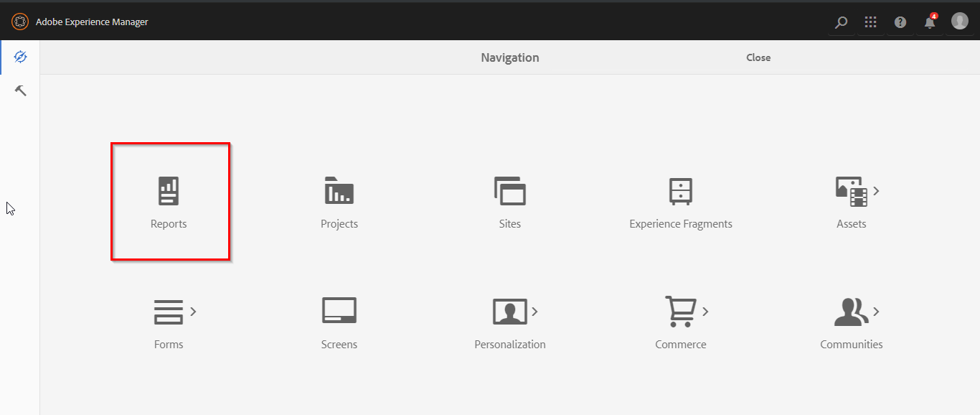Viewport: 980px width, 415px height.
Task: Open the Sites icon
Action: pyautogui.click(x=510, y=191)
